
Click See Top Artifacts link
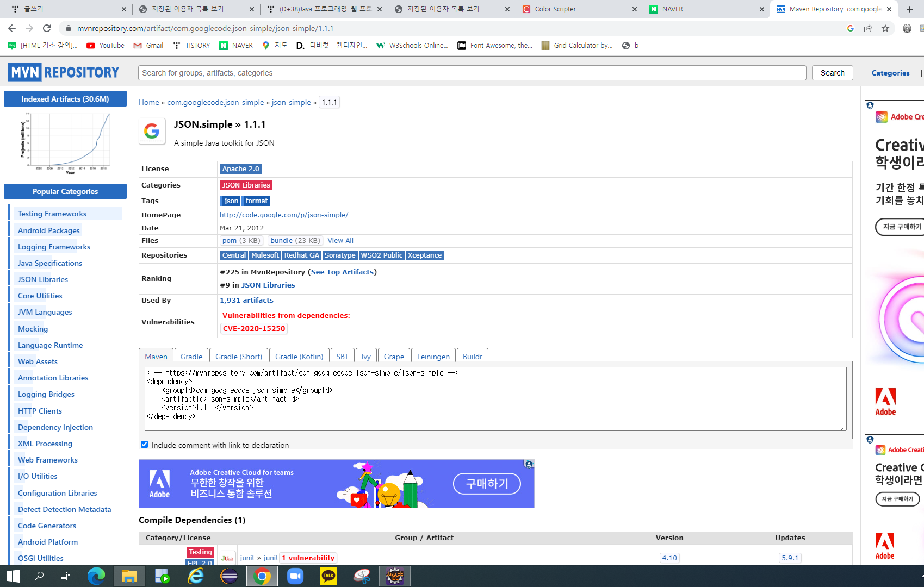click(x=343, y=272)
